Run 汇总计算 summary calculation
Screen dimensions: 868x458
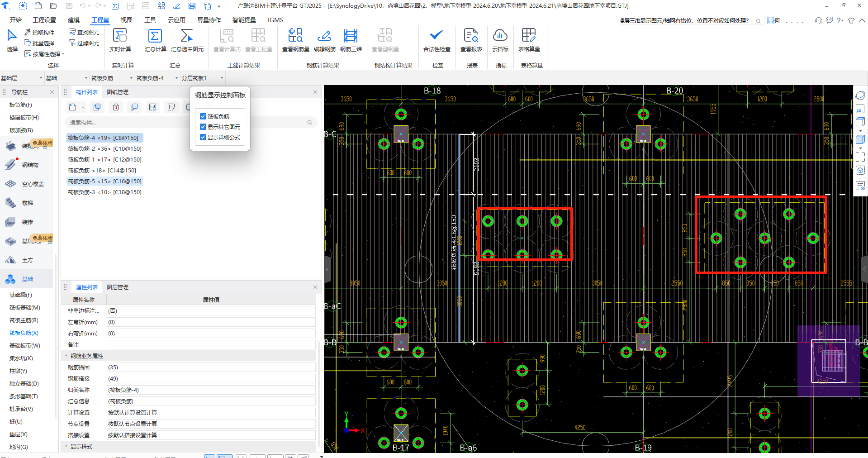coord(155,40)
